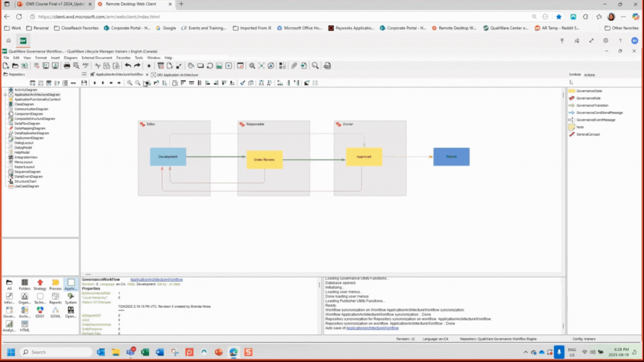Click the Undo icon in the toolbar
Image resolution: width=644 pixels, height=362 pixels.
click(x=128, y=66)
